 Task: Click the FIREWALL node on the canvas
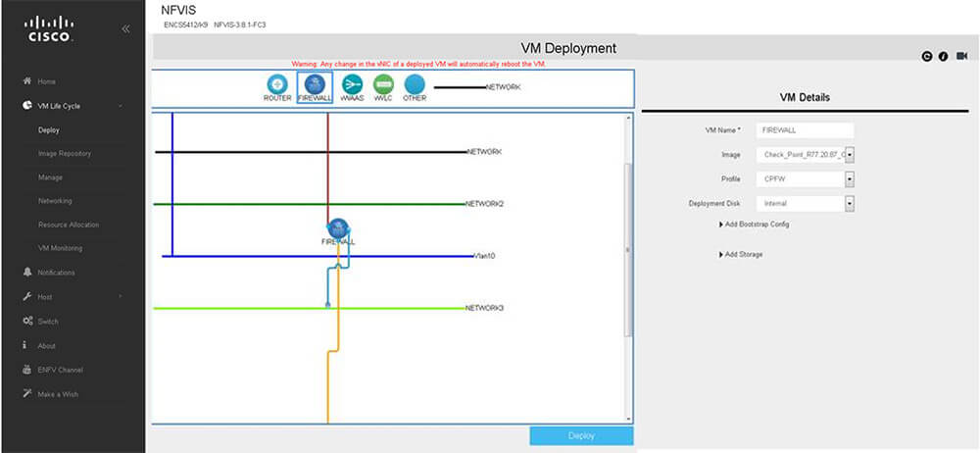click(338, 229)
